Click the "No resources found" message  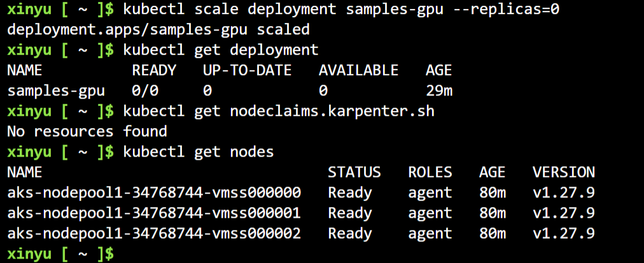[x=87, y=131]
